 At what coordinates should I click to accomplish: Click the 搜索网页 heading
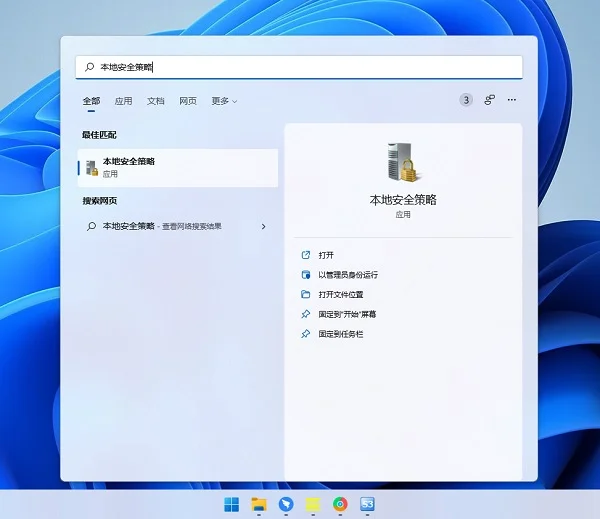[99, 201]
